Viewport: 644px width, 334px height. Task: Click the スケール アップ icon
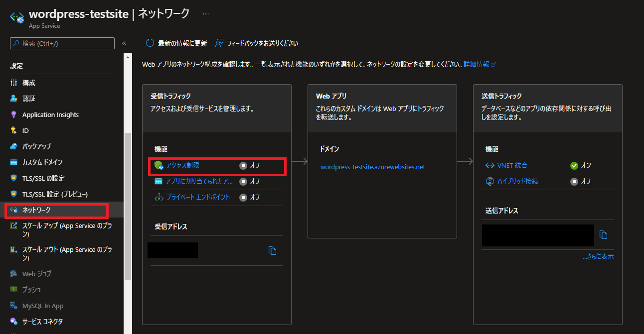[x=13, y=226]
